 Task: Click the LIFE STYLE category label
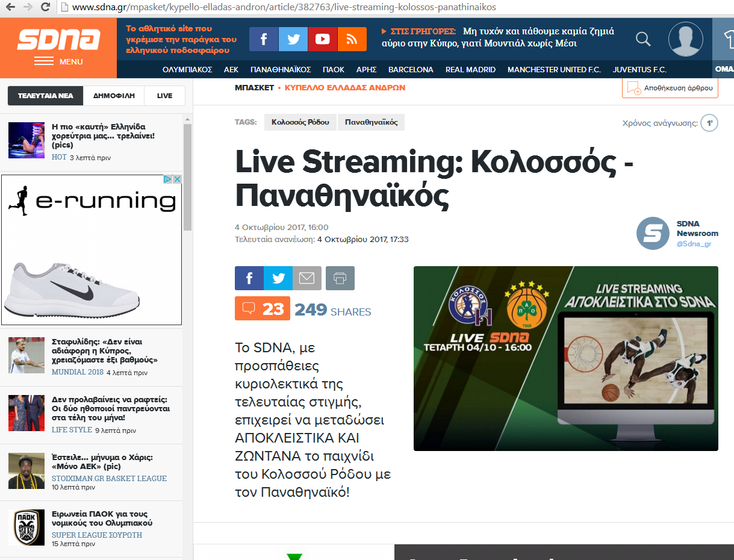72,430
